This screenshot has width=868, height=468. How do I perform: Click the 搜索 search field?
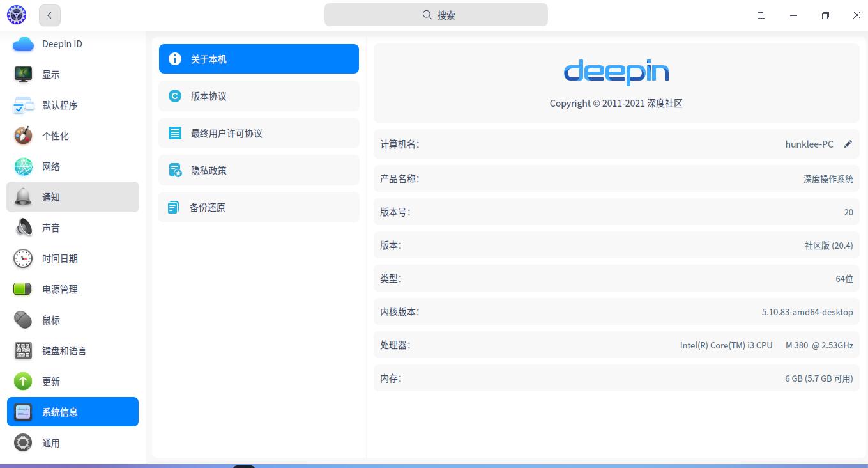(436, 15)
